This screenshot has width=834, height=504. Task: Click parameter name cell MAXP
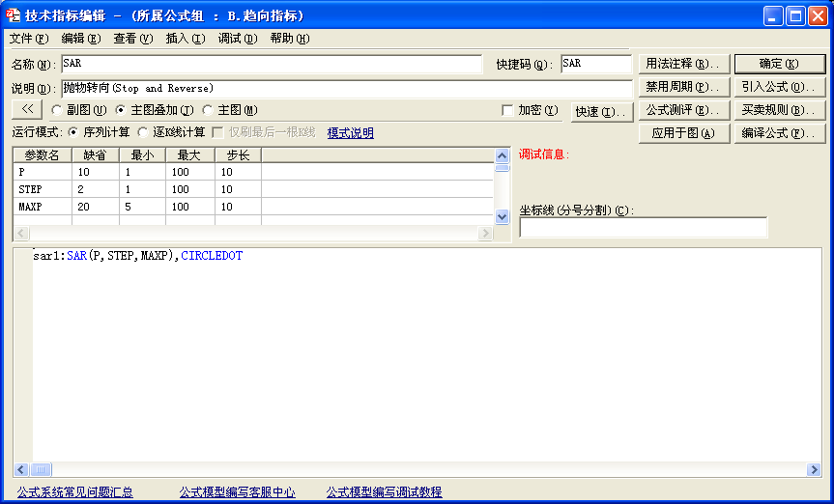(43, 207)
